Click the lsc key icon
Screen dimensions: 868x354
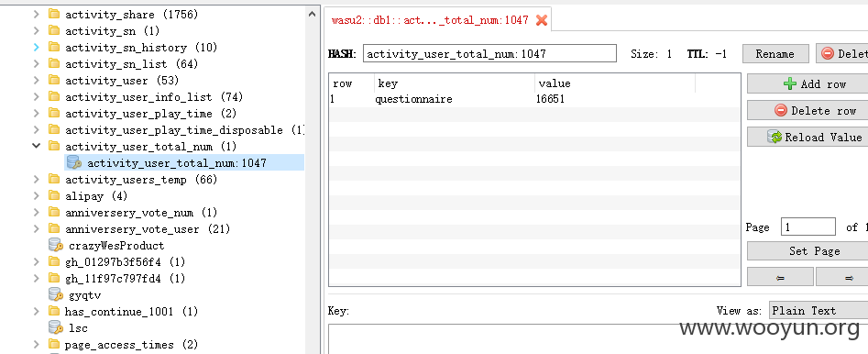coord(56,327)
